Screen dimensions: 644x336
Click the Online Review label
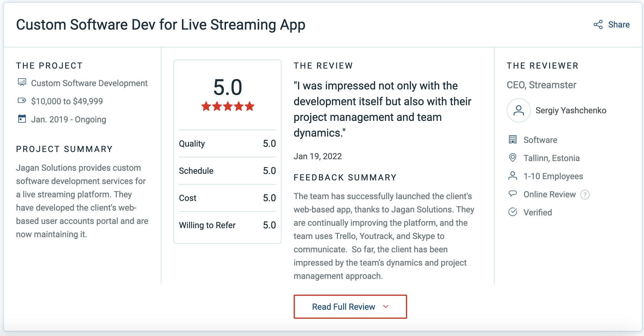pos(550,194)
